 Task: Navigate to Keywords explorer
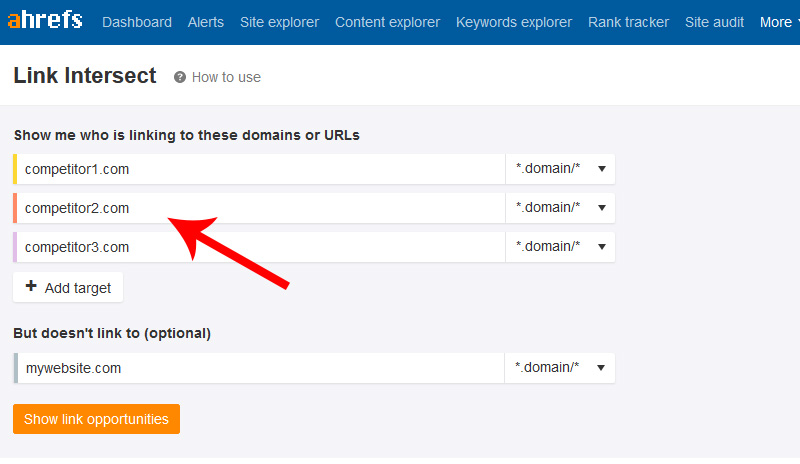pos(514,22)
